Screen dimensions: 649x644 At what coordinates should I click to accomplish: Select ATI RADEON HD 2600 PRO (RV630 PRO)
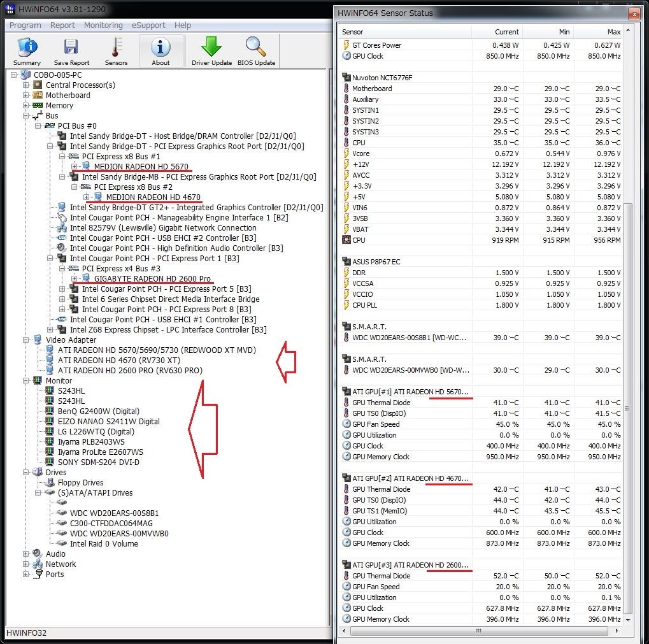click(x=130, y=371)
